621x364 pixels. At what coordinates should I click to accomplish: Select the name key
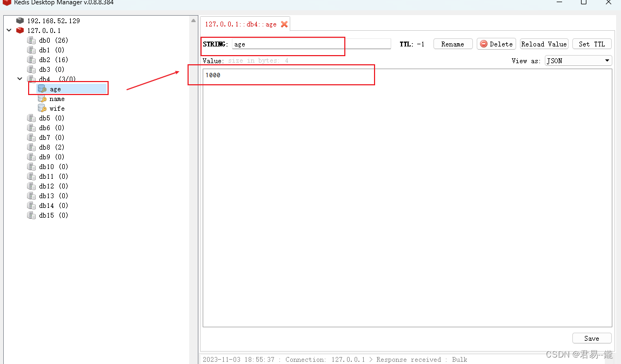tap(57, 99)
